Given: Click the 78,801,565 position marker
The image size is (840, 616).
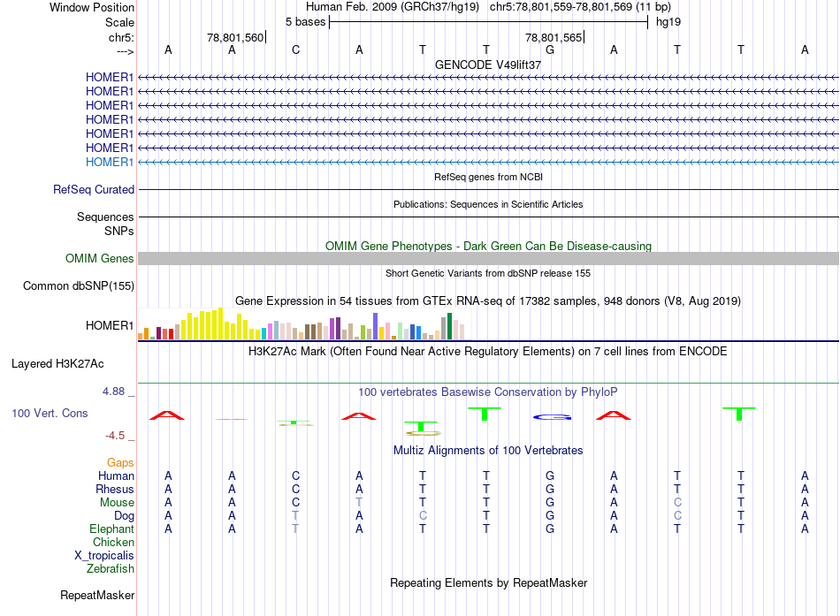Looking at the screenshot, I should 554,37.
